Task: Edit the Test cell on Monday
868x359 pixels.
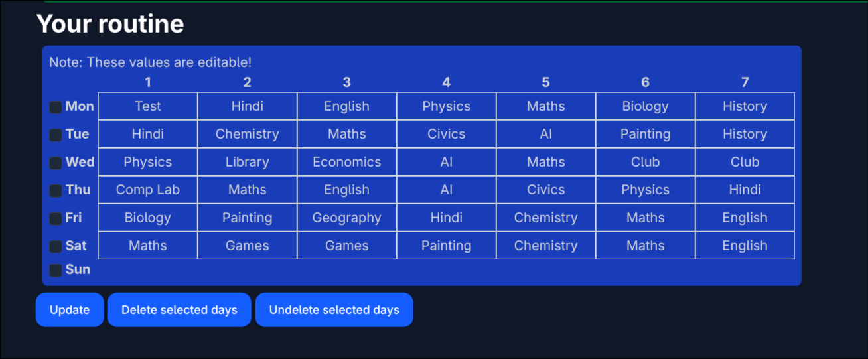Action: tap(148, 106)
